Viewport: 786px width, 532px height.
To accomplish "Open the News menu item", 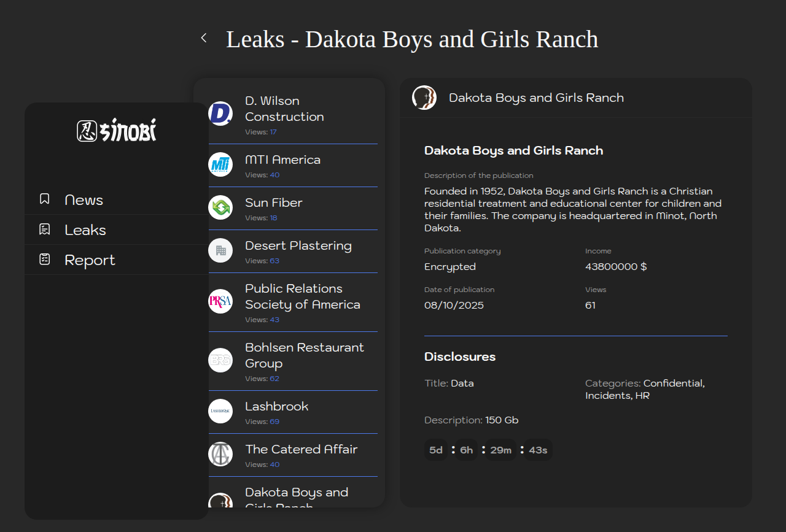I will pyautogui.click(x=84, y=200).
